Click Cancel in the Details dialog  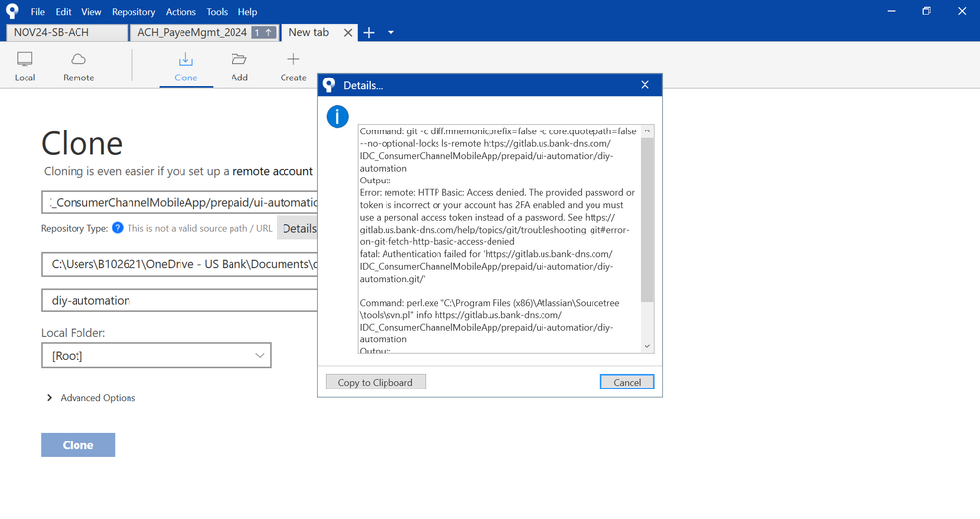pyautogui.click(x=627, y=382)
